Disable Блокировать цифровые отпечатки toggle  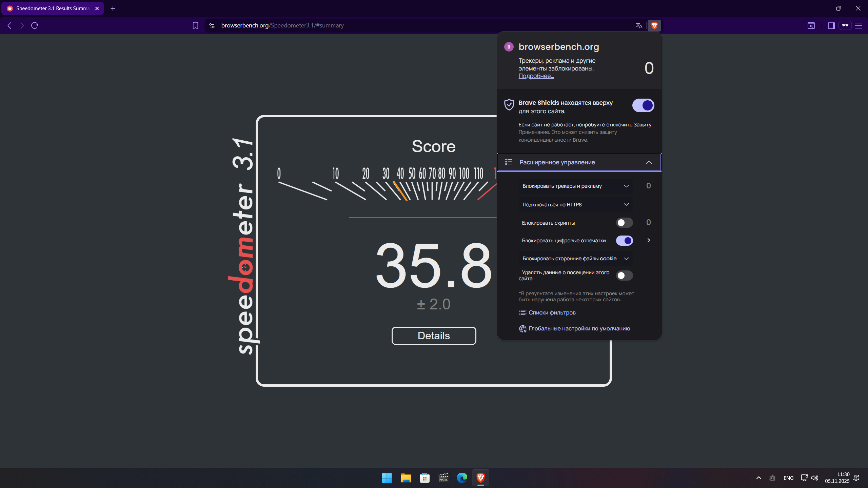tap(624, 241)
